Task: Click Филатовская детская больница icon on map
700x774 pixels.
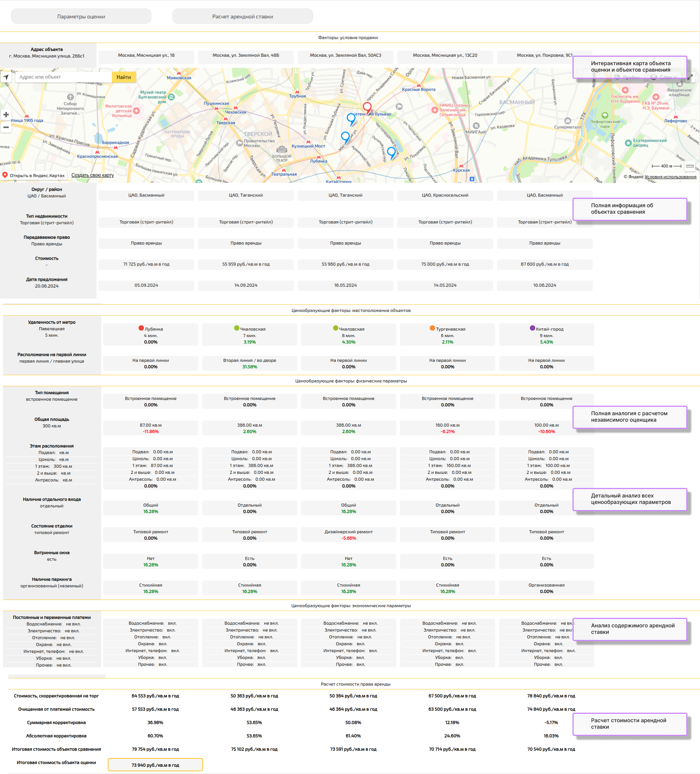Action: (x=137, y=110)
